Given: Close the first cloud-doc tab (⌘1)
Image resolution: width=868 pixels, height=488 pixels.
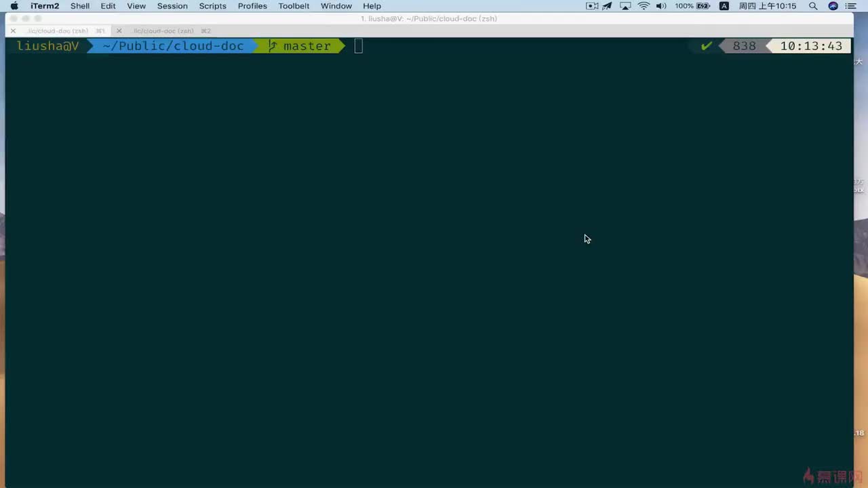Looking at the screenshot, I should 13,30.
